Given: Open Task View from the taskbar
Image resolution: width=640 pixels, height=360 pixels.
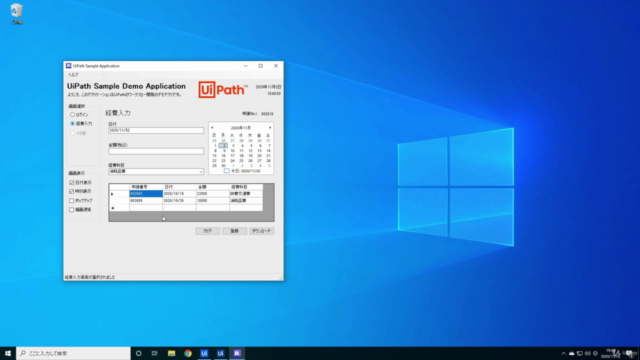Looking at the screenshot, I should tap(155, 353).
